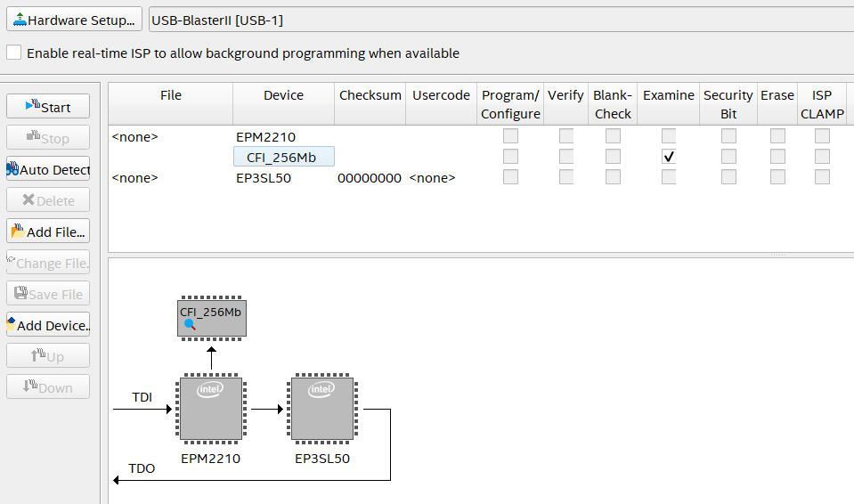Click the magnifier icon on CFI_256Mb chip

(x=190, y=325)
